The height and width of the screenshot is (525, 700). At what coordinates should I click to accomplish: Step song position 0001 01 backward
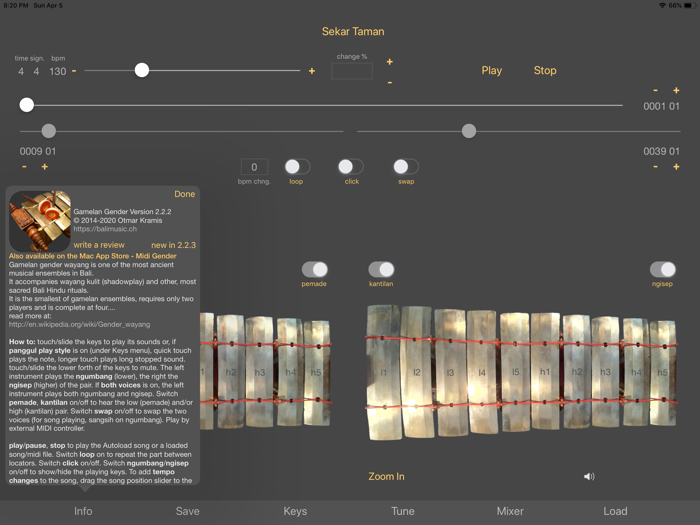[x=655, y=90]
